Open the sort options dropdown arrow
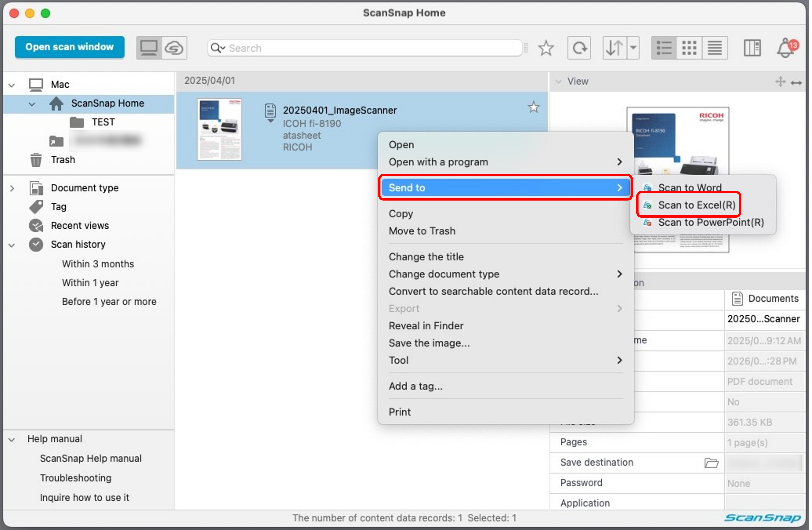The height and width of the screenshot is (530, 812). click(x=633, y=48)
